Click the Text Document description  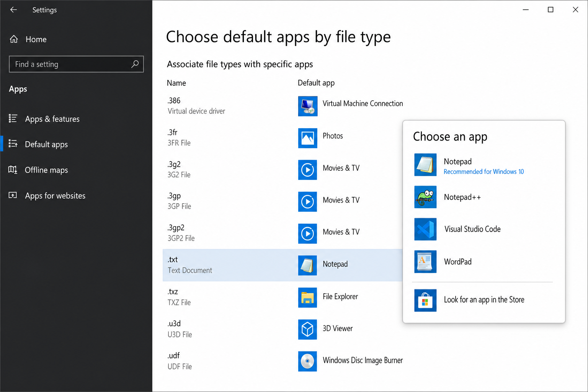click(190, 270)
